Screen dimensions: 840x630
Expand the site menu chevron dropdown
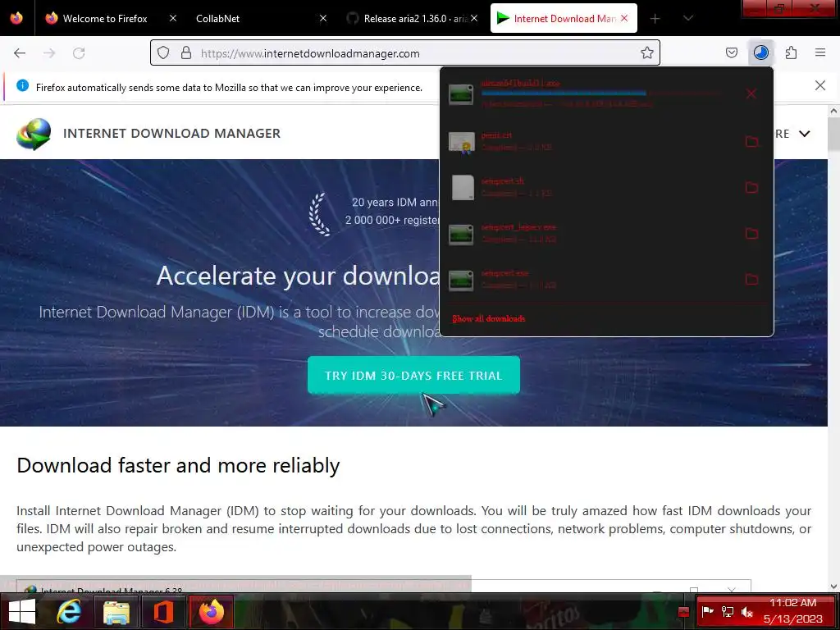click(x=805, y=134)
